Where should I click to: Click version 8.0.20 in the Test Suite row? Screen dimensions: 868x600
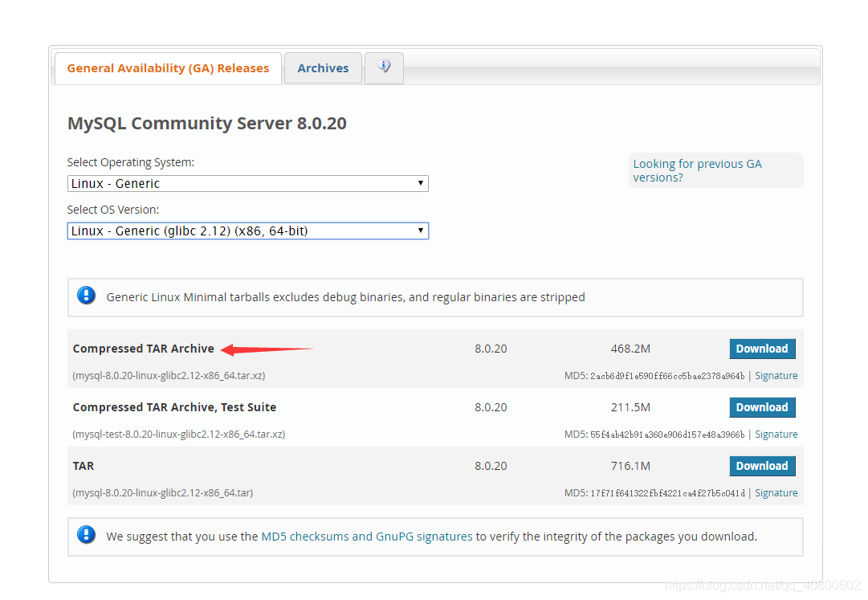(x=491, y=407)
